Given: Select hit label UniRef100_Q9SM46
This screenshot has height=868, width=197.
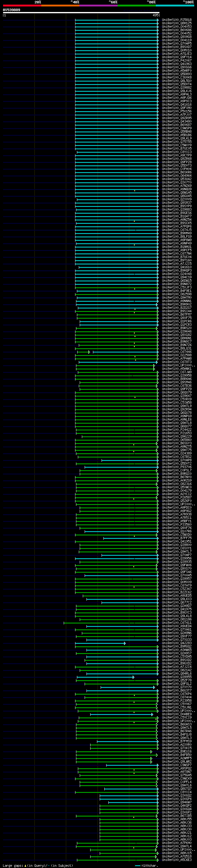Looking at the screenshot, I should click(177, 382).
